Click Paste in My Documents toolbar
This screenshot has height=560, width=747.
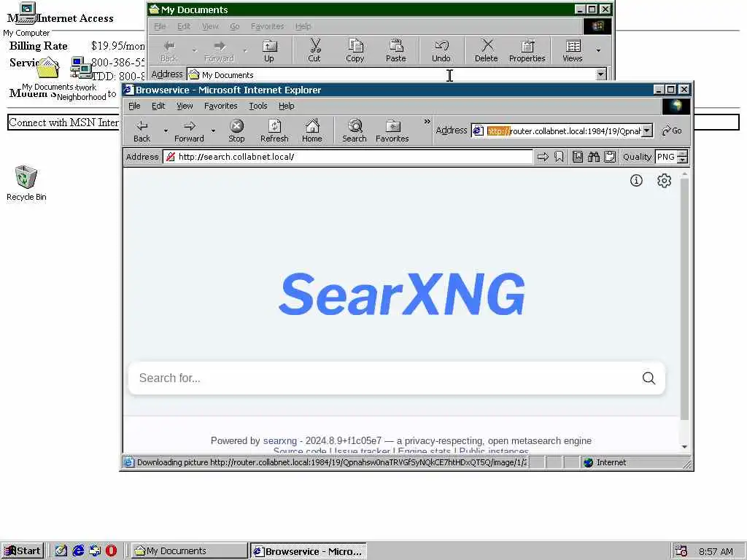[396, 50]
